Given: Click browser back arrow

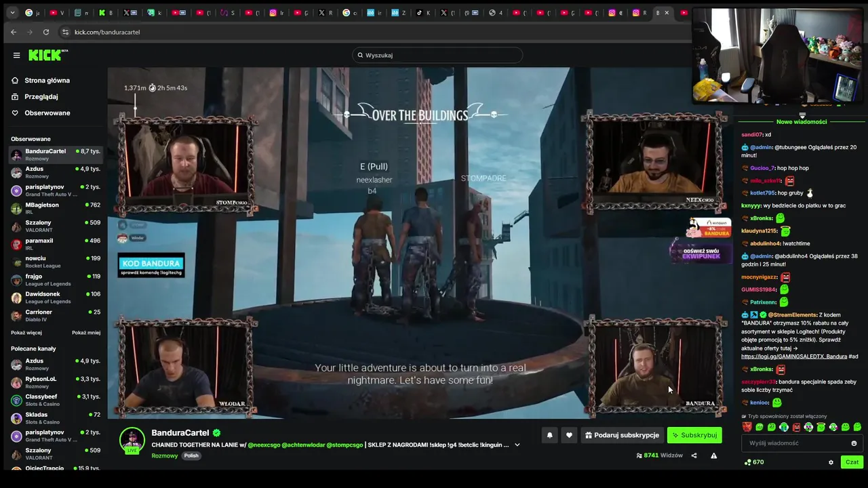Looking at the screenshot, I should click(14, 32).
